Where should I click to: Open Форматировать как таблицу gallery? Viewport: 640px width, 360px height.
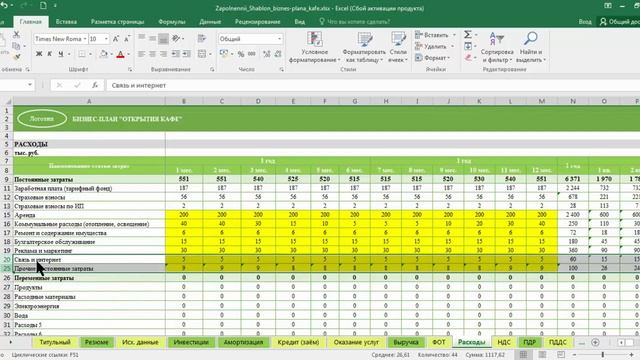pyautogui.click(x=364, y=47)
